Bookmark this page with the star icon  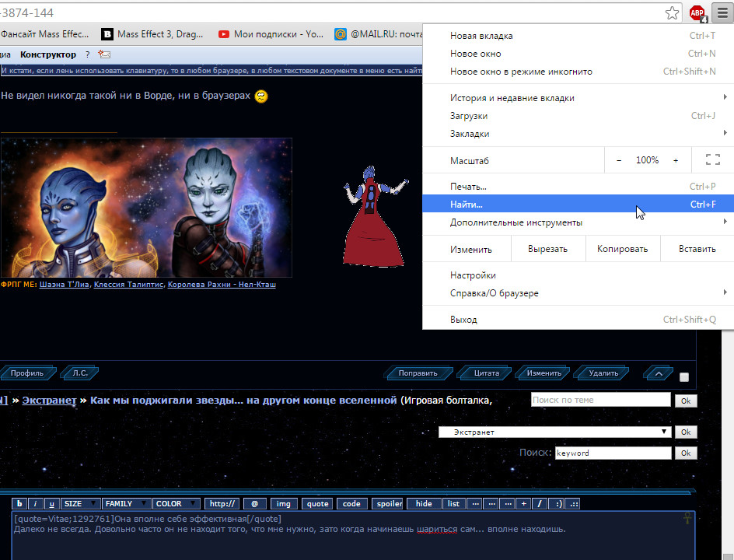[x=673, y=12]
